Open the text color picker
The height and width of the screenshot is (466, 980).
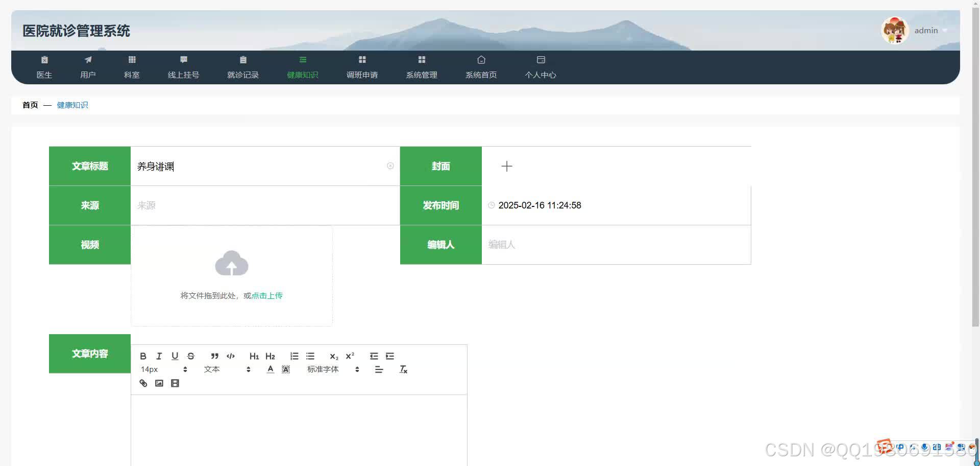[270, 369]
